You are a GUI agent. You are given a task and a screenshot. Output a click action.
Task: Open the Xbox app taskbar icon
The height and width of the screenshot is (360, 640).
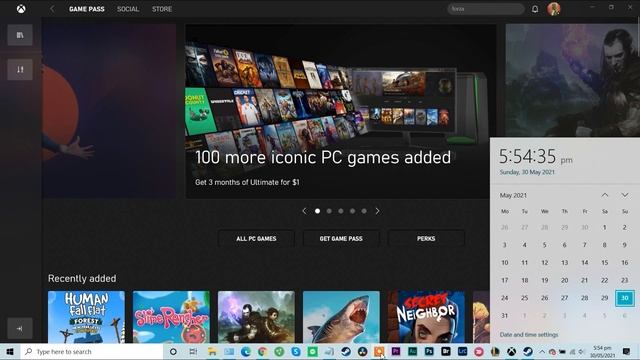point(511,351)
